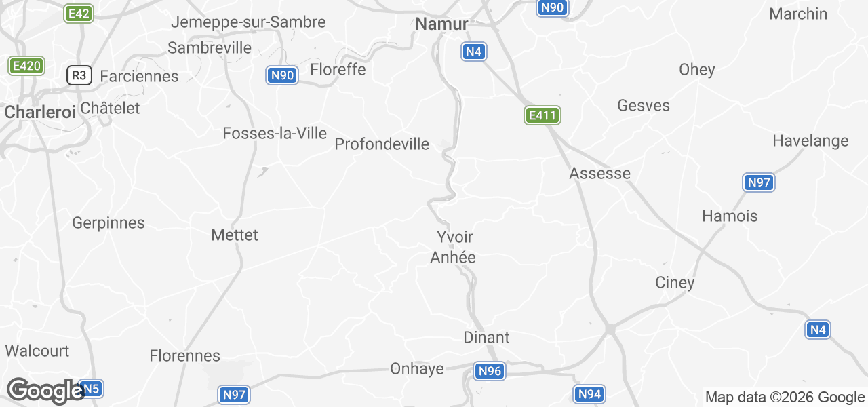Click the Ciney town label
This screenshot has height=407, width=868.
(675, 283)
